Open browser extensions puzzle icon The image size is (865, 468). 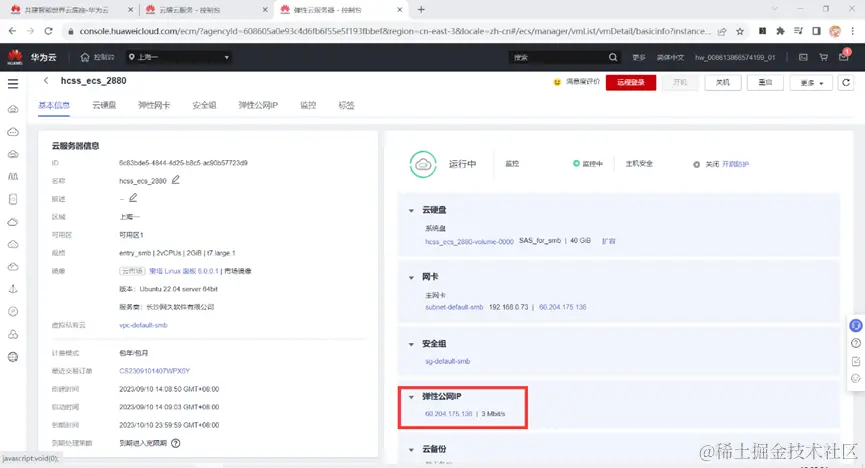click(x=780, y=31)
